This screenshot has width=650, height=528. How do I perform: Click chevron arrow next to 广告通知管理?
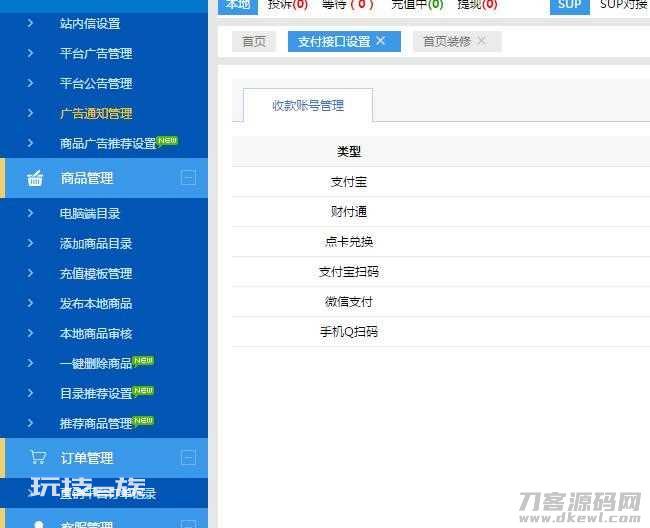[x=30, y=113]
